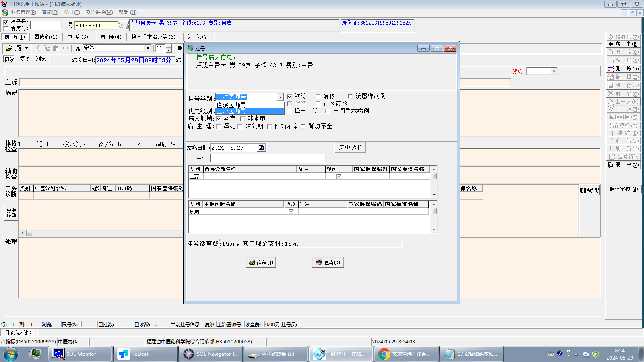Open file with the folder toolbar icon
644x362 pixels.
tap(8, 48)
